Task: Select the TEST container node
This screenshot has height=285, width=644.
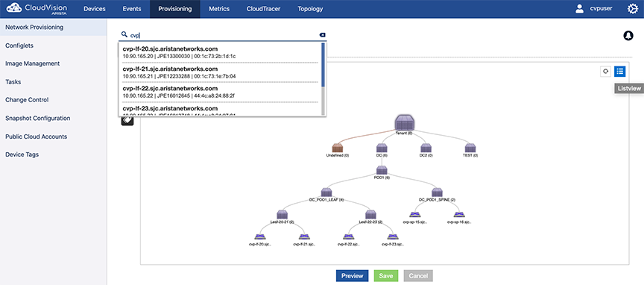Action: click(x=470, y=148)
